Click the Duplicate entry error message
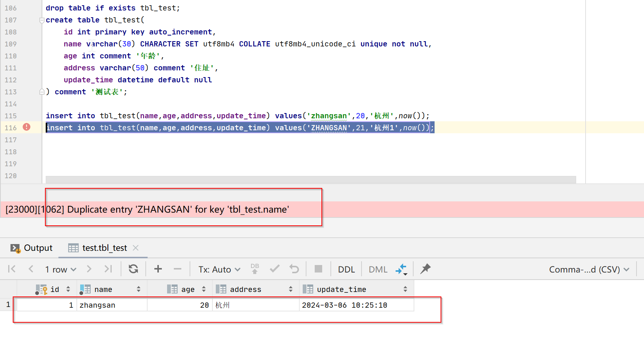Screen dimensions: 644x347 [147, 209]
